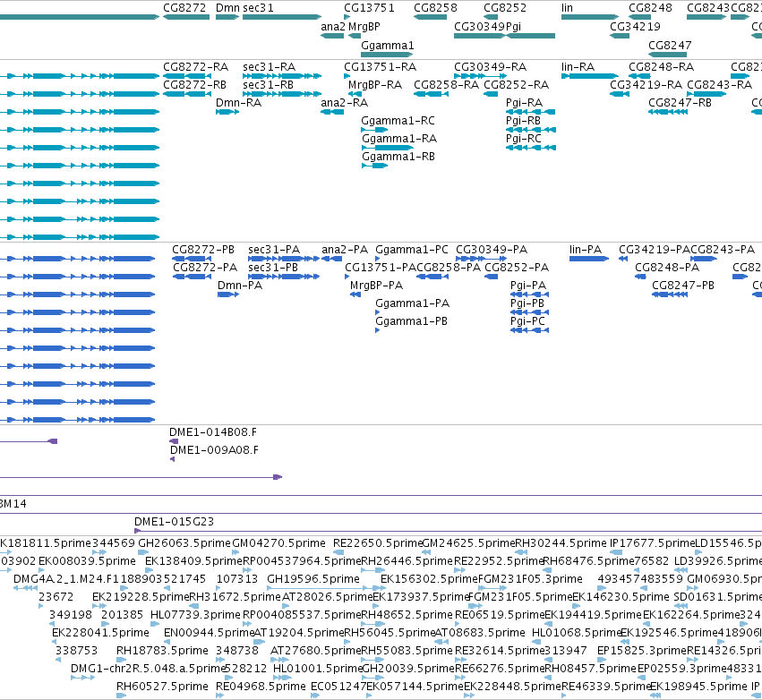The height and width of the screenshot is (700, 762).
Task: Click the EK228041.5prime EST label
Action: (x=100, y=633)
